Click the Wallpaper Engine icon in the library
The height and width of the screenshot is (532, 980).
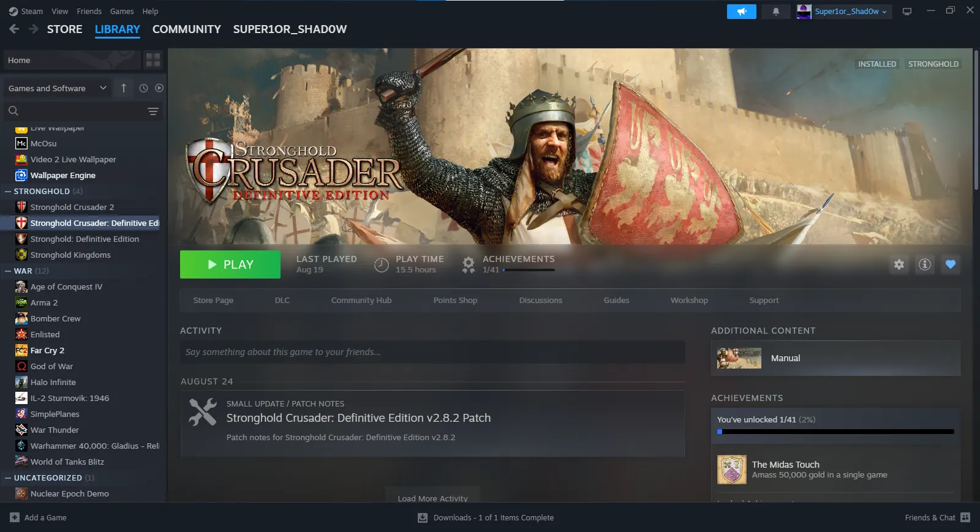[21, 175]
